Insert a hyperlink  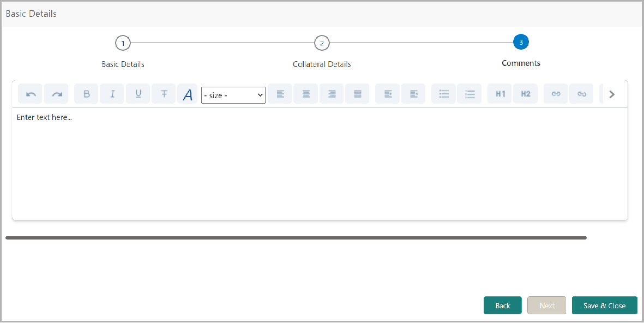[555, 93]
